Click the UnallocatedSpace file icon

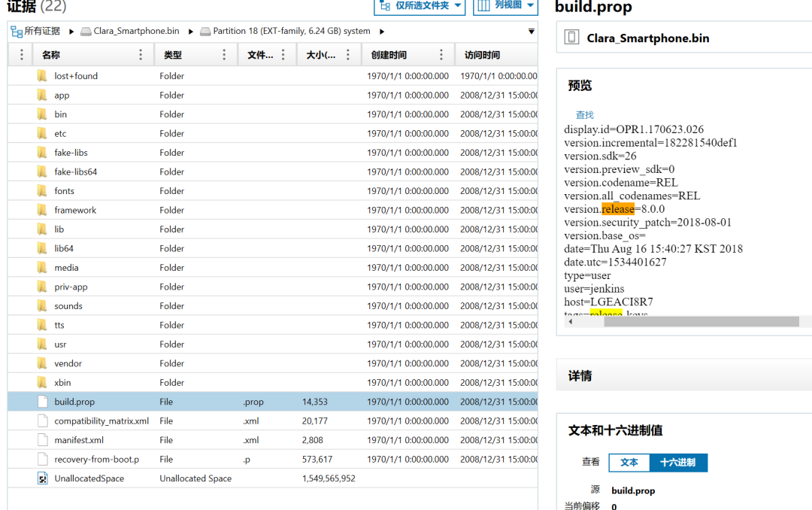click(42, 478)
